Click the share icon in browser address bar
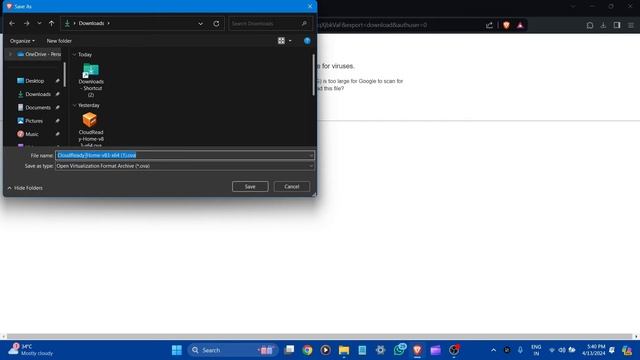The image size is (640, 360). 489,25
